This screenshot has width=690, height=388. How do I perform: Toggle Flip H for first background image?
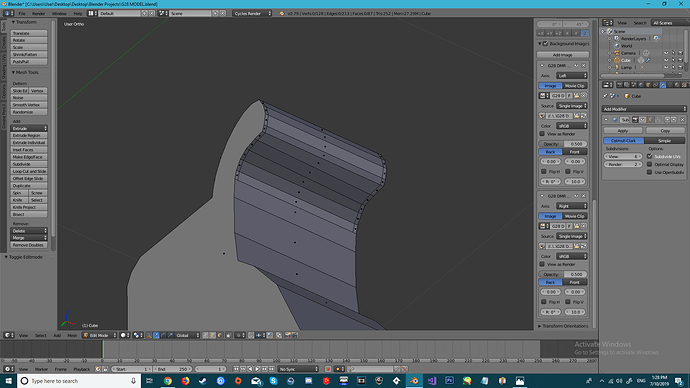coord(544,172)
